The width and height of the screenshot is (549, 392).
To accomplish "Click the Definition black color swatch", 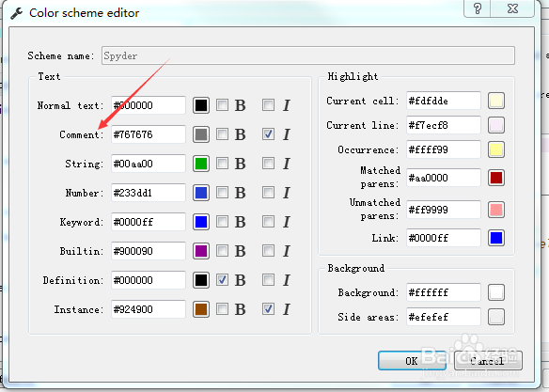I will 201,280.
